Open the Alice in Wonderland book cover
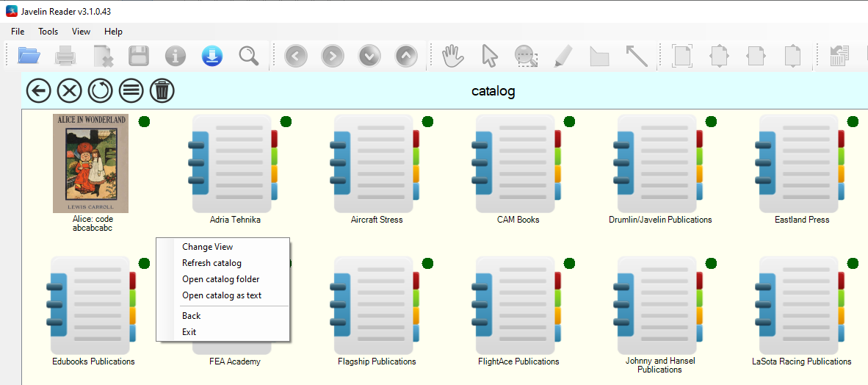 click(x=91, y=163)
